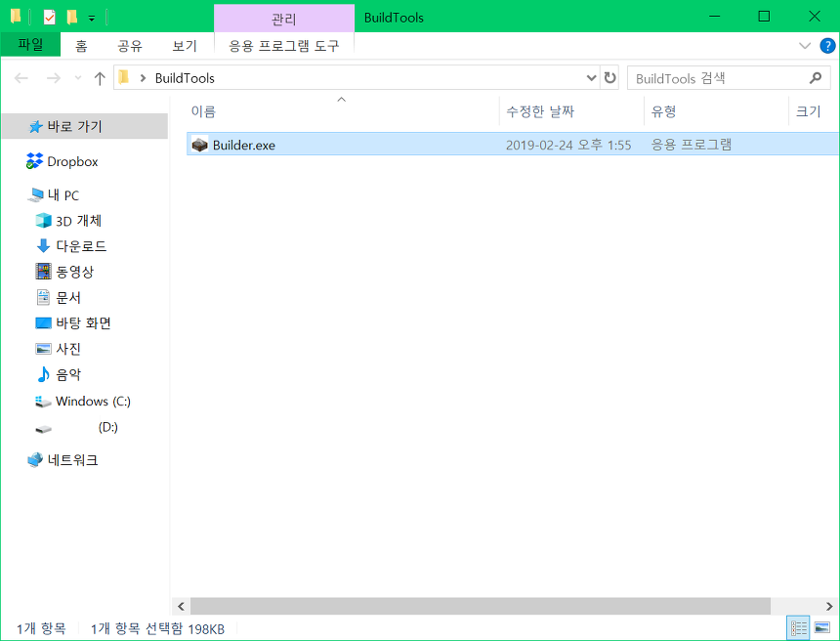Open the 바탕 화면 folder
This screenshot has height=641, width=840.
(83, 323)
